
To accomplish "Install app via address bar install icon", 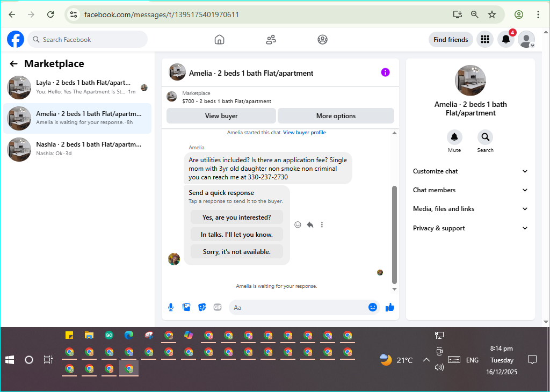I will pos(457,14).
